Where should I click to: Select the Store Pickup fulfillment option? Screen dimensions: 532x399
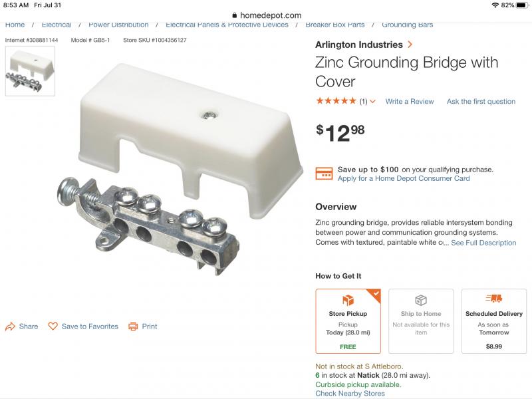348,321
